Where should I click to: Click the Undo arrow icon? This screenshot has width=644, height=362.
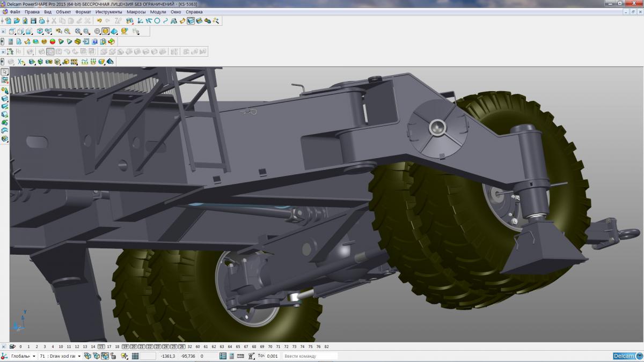pyautogui.click(x=99, y=21)
